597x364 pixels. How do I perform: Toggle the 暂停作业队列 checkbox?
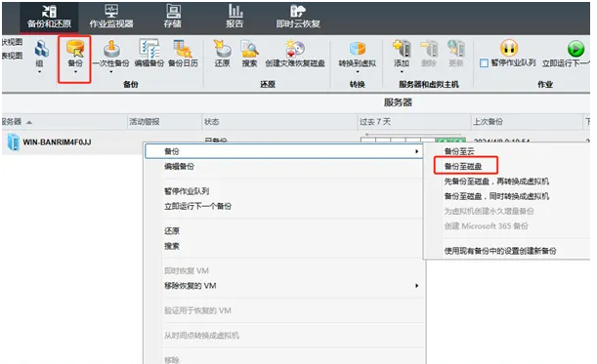click(484, 63)
